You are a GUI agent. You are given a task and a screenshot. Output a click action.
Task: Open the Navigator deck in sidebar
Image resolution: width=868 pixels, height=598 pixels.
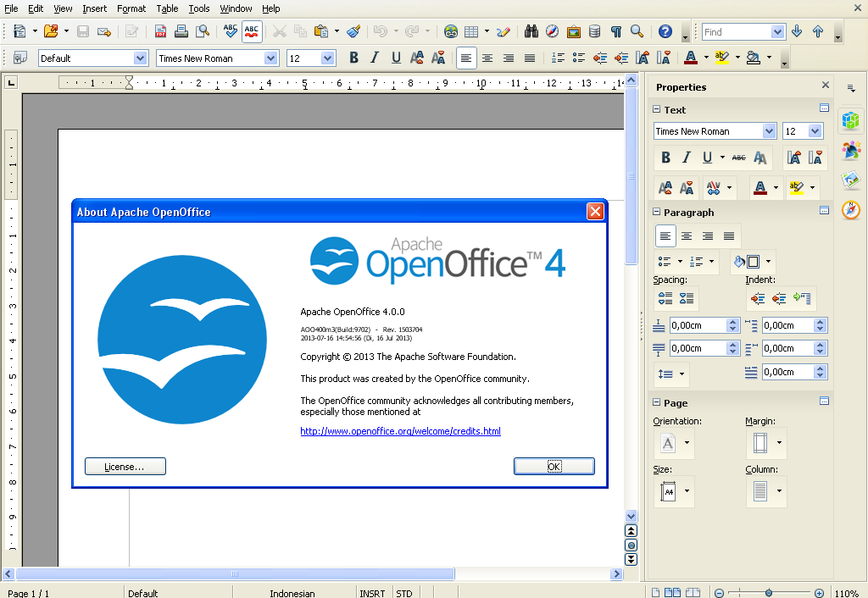(851, 210)
